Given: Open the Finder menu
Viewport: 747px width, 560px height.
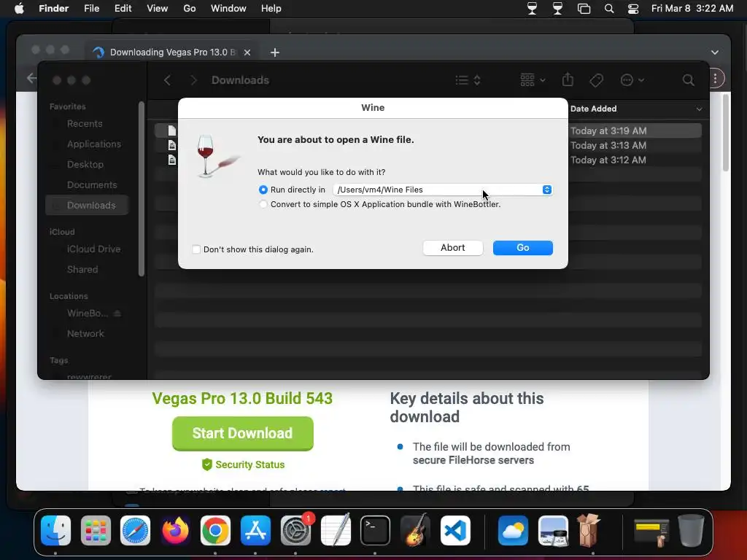Looking at the screenshot, I should coord(53,9).
